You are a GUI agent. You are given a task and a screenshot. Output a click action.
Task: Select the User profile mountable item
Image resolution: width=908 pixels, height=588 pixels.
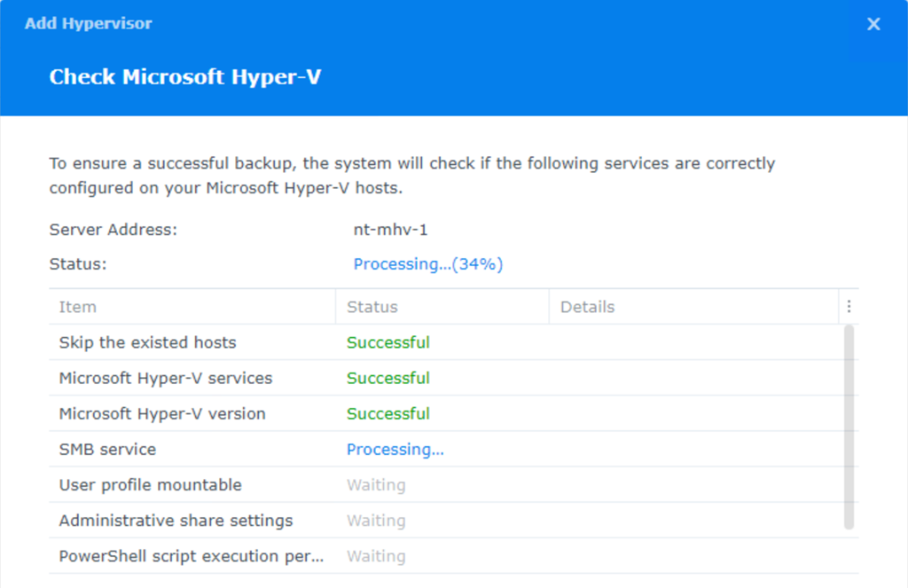(x=150, y=485)
